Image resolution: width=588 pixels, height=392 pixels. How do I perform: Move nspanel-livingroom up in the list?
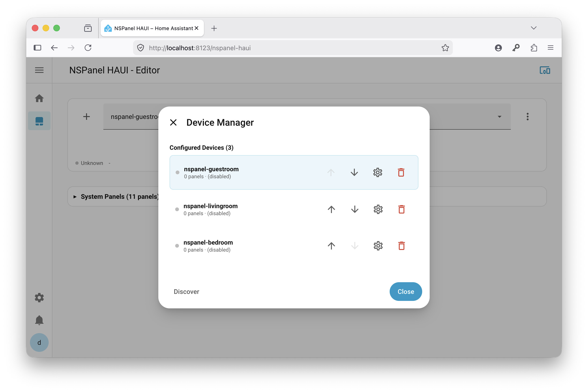331,209
